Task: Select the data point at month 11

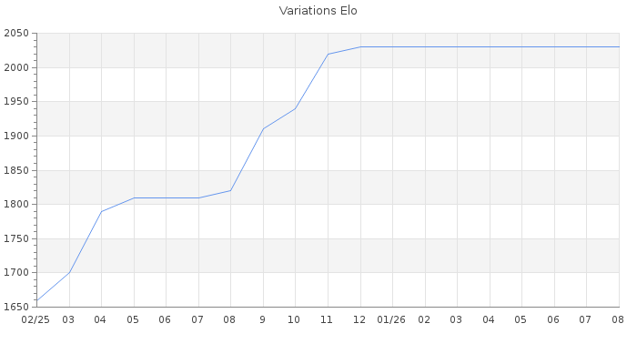Action: pos(328,54)
